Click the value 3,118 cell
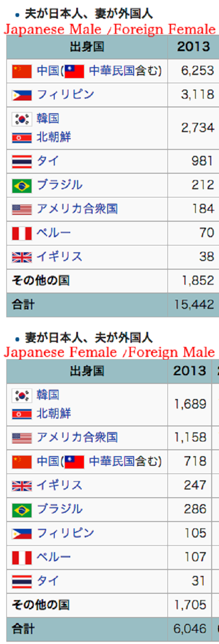Screen dimensions: 219x644 point(193,95)
